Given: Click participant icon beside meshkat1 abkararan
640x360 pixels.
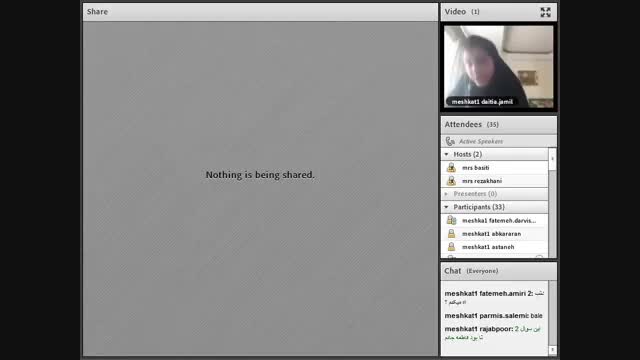Looking at the screenshot, I should point(451,233).
